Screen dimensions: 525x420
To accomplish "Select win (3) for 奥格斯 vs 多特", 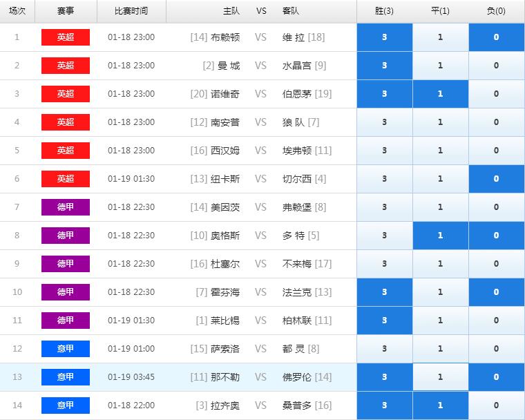I will click(x=384, y=235).
